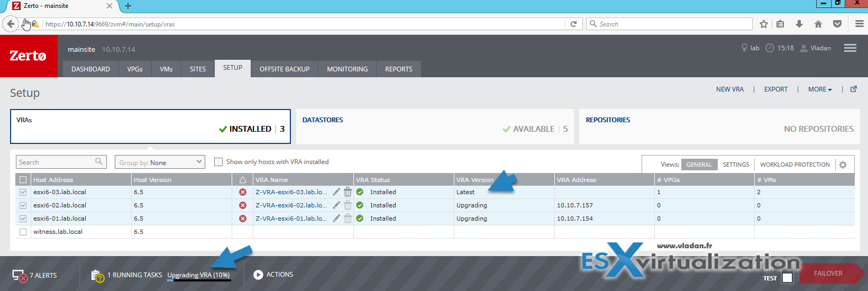This screenshot has height=291, width=868.
Task: Go back with the browser back arrow
Action: click(x=11, y=24)
